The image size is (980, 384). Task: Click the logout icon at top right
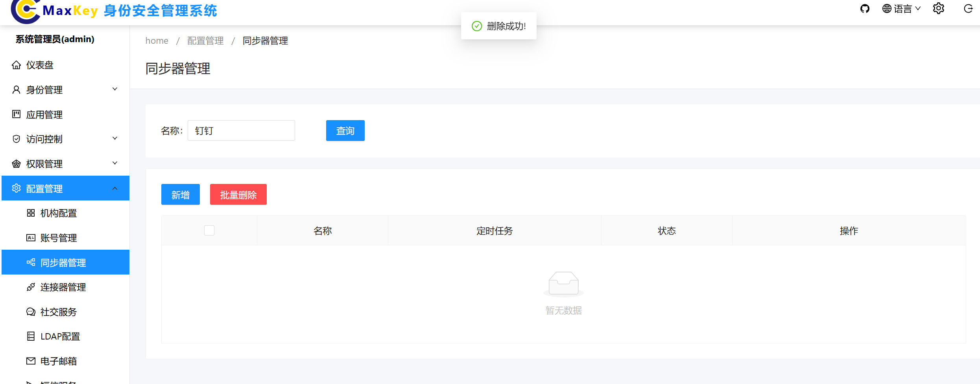968,8
